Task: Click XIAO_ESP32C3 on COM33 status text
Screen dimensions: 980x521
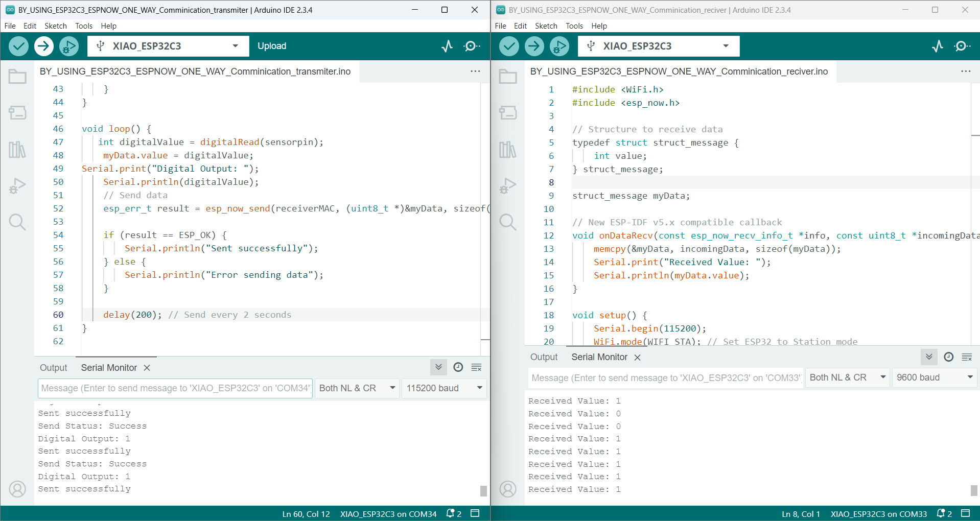Action: 879,514
